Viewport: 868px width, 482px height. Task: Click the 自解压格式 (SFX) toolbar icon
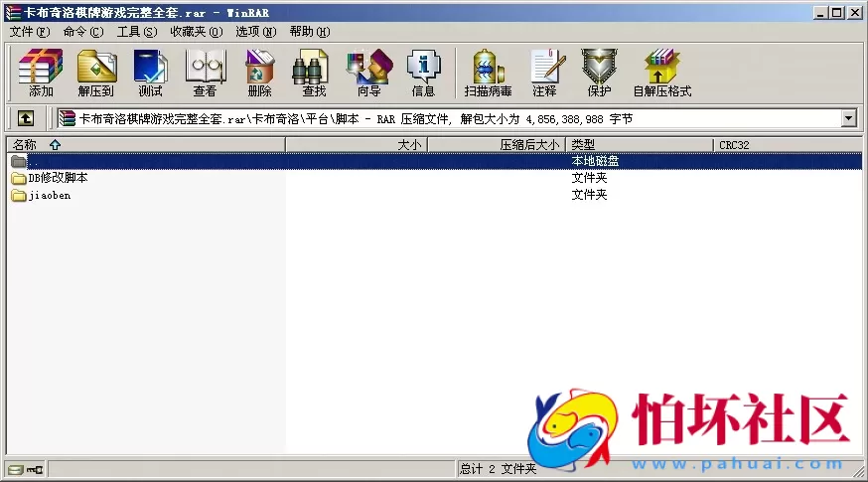tap(661, 73)
